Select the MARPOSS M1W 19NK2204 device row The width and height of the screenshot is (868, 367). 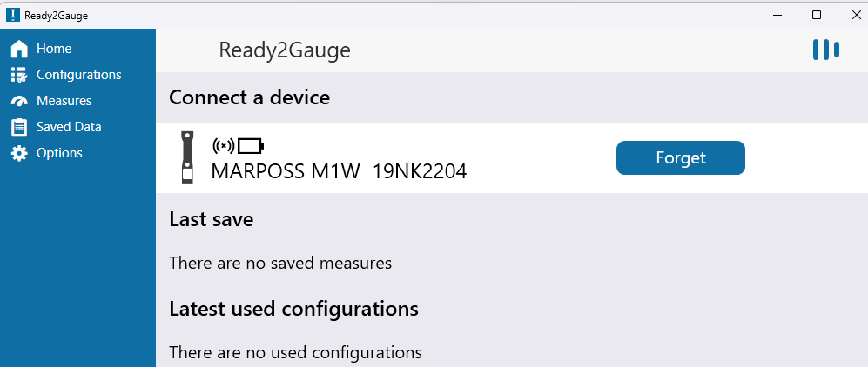click(x=512, y=157)
